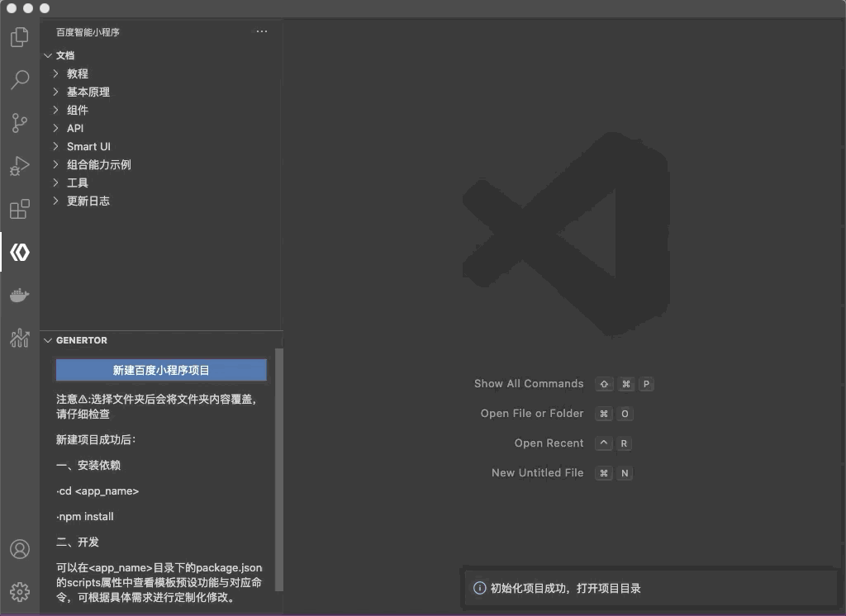Expand the 更新日志 tree node
The image size is (846, 616).
click(55, 201)
